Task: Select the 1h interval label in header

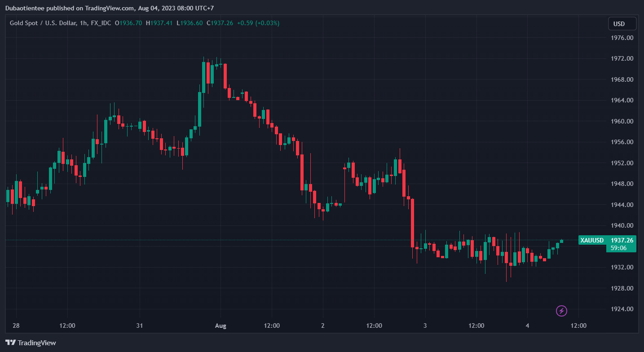Action: click(x=83, y=23)
